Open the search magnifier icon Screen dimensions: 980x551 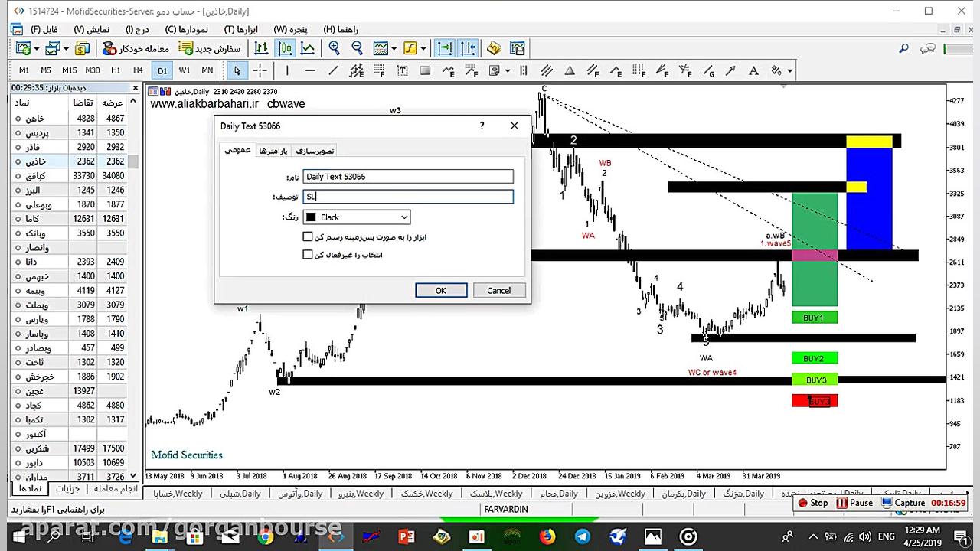(x=904, y=48)
